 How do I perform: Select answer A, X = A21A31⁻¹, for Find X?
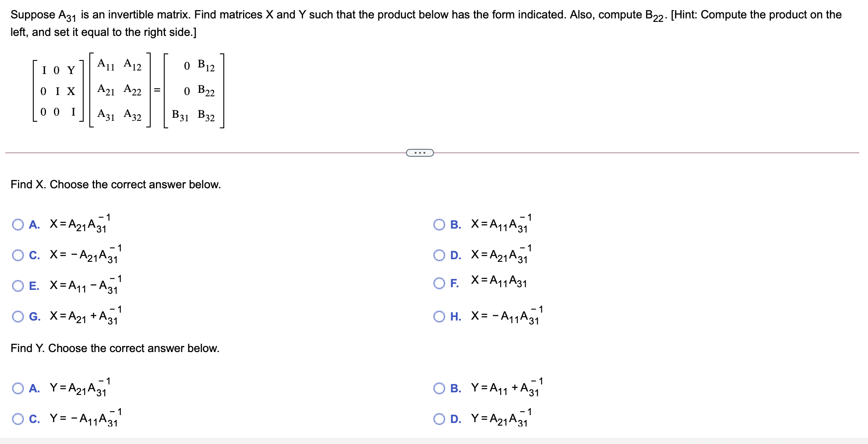coord(18,225)
